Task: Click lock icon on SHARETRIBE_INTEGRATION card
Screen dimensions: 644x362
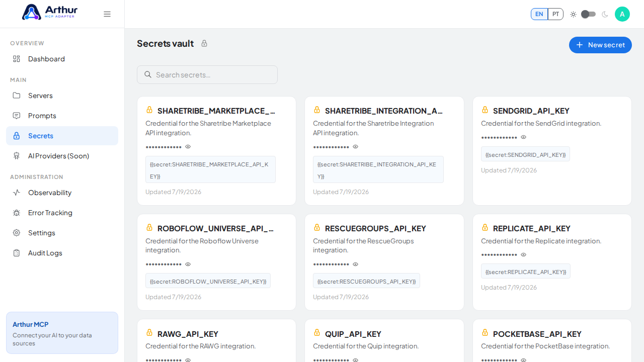Action: tap(317, 110)
